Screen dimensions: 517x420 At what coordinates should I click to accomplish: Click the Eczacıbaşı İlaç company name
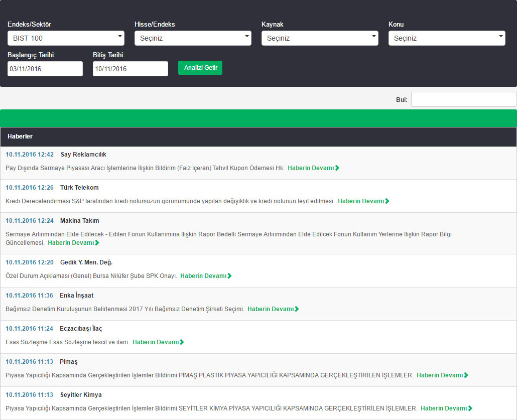point(81,329)
